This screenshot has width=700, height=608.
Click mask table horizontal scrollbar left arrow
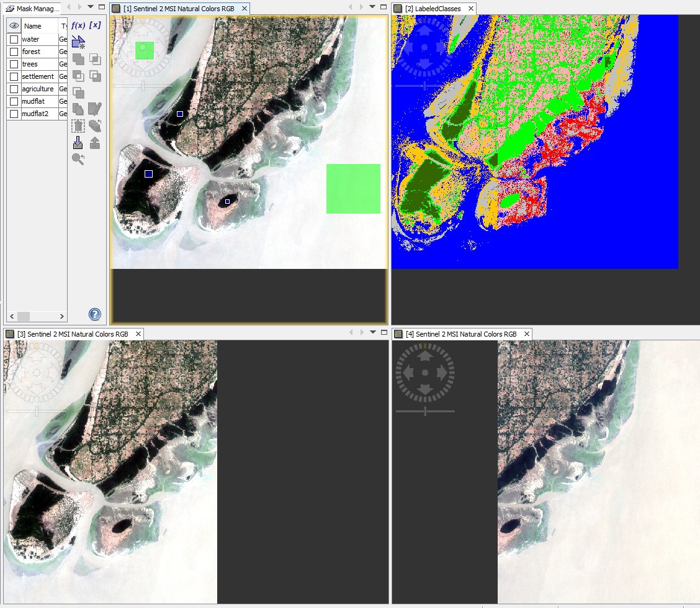tap(12, 316)
